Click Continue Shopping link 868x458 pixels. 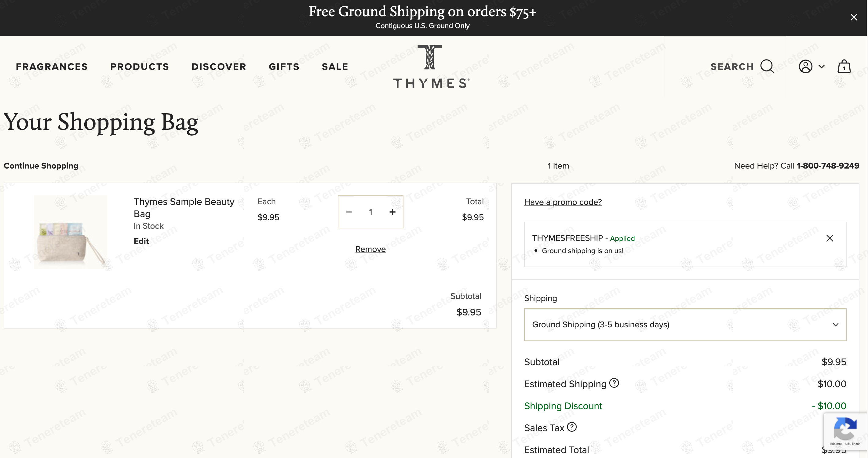41,166
